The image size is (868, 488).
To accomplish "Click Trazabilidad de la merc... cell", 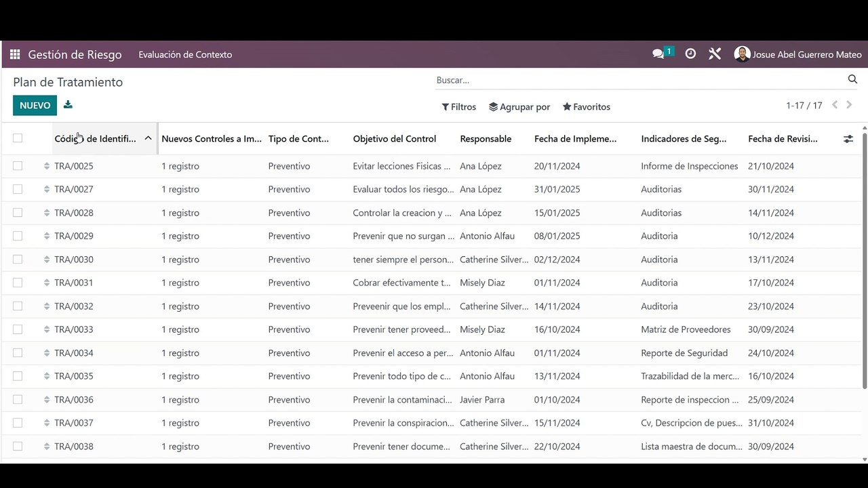I will pos(691,376).
